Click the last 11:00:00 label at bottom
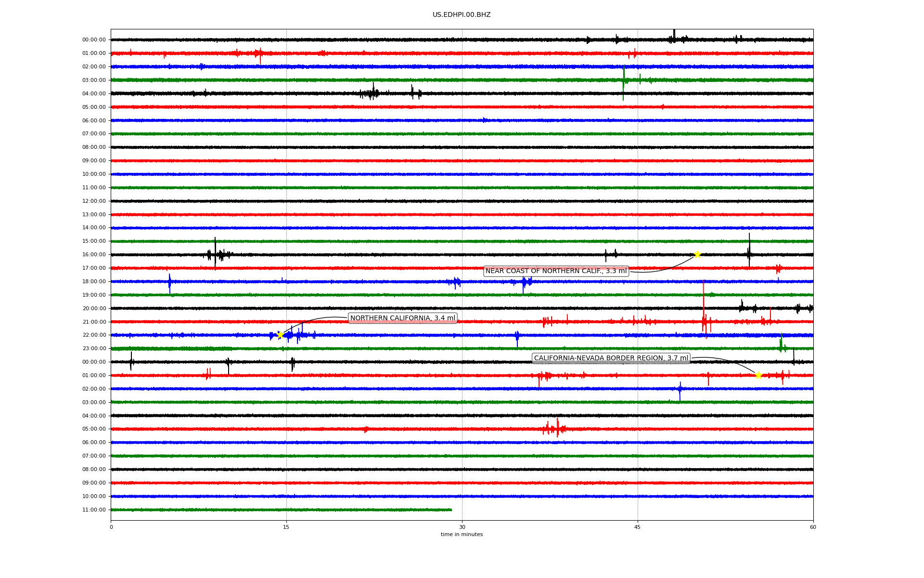 coord(94,510)
